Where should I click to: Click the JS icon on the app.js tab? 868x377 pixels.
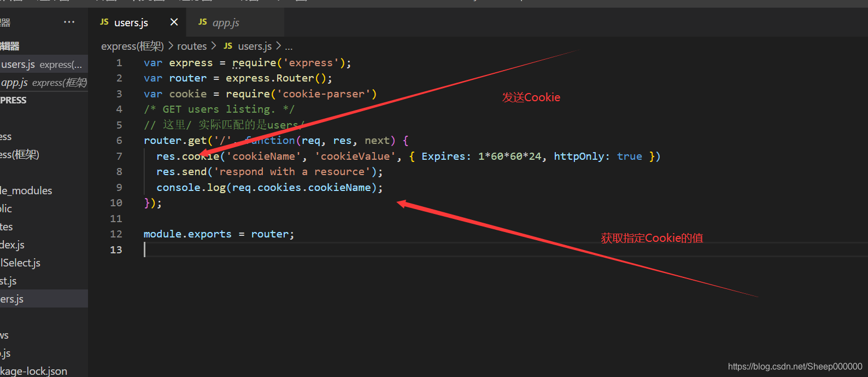click(203, 22)
